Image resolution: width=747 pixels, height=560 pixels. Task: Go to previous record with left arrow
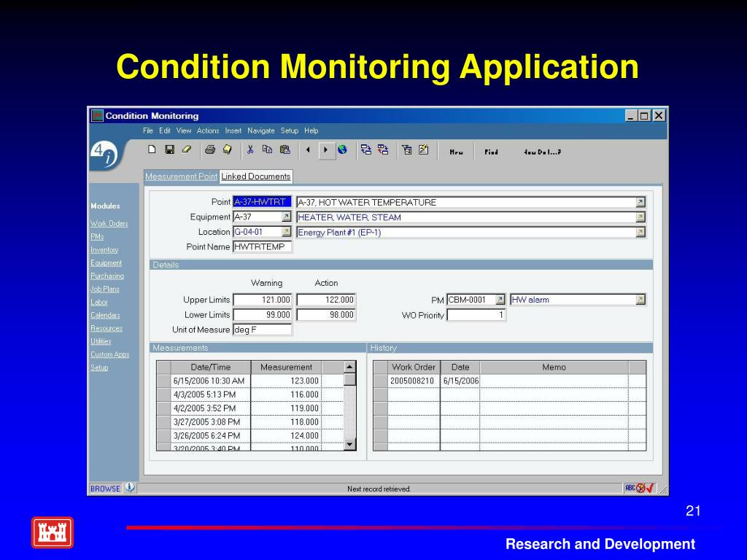(x=309, y=150)
